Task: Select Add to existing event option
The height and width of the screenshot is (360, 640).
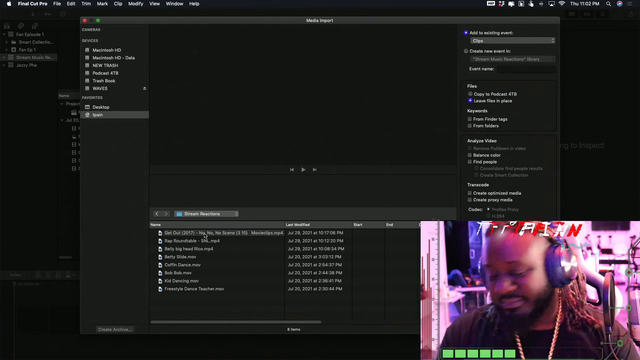Action: click(x=466, y=33)
